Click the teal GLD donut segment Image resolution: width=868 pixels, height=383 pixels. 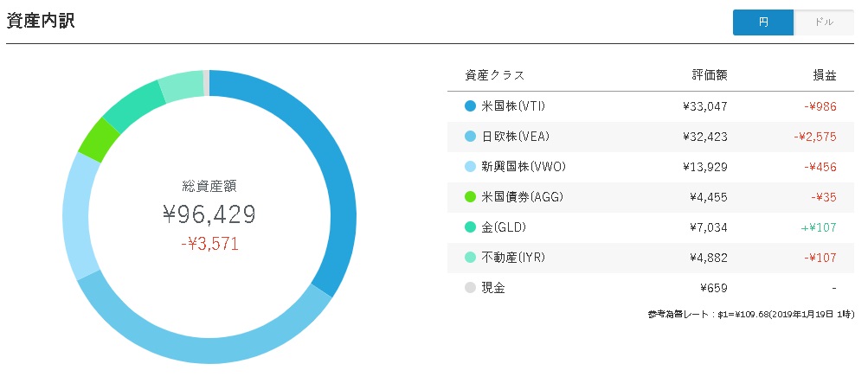pos(134,106)
